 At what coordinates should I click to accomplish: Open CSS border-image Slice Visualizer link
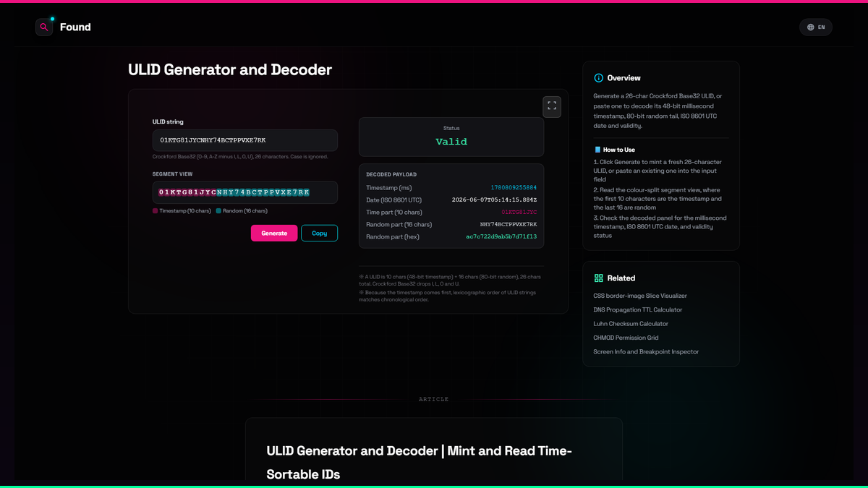(640, 296)
